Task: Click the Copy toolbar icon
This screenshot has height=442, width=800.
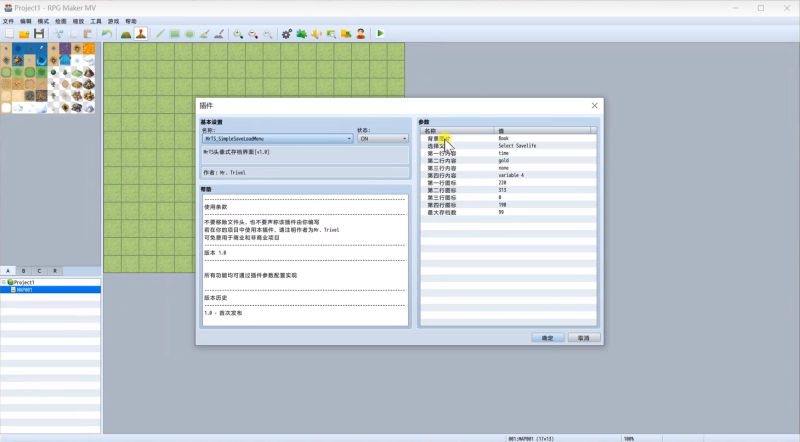Action: point(73,34)
